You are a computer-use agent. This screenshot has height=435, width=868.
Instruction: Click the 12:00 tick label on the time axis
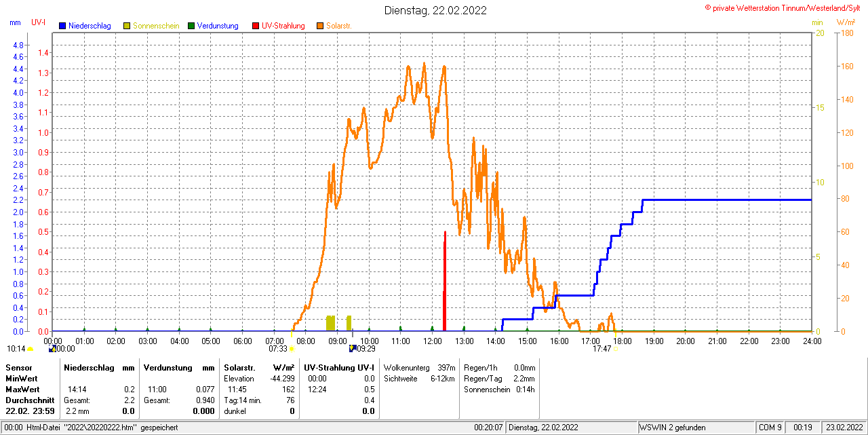[x=432, y=341]
